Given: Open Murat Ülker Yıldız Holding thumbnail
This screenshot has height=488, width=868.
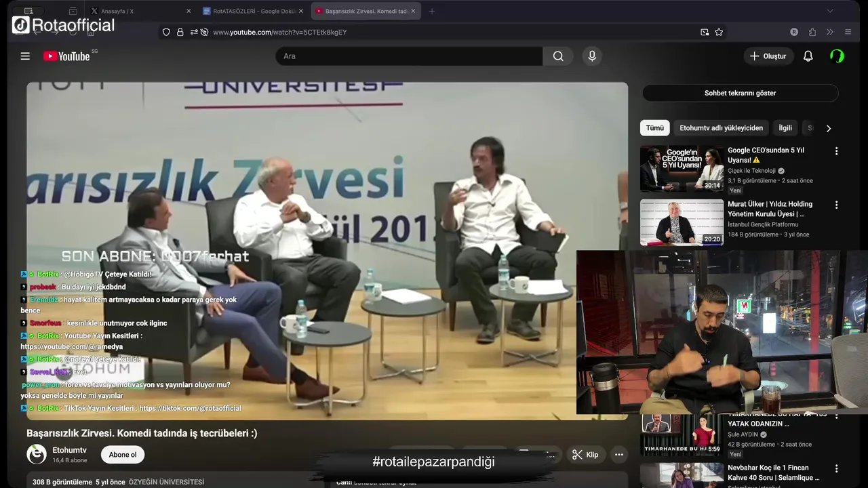Looking at the screenshot, I should click(x=682, y=222).
